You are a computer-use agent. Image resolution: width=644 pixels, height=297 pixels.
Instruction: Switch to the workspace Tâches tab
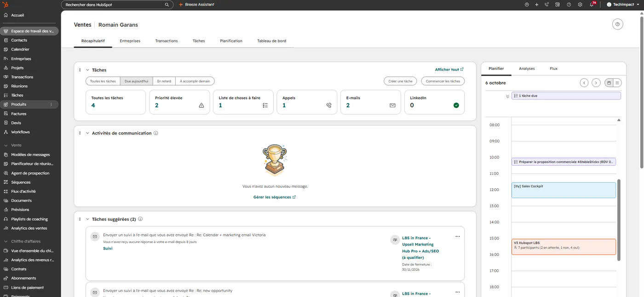pyautogui.click(x=199, y=41)
